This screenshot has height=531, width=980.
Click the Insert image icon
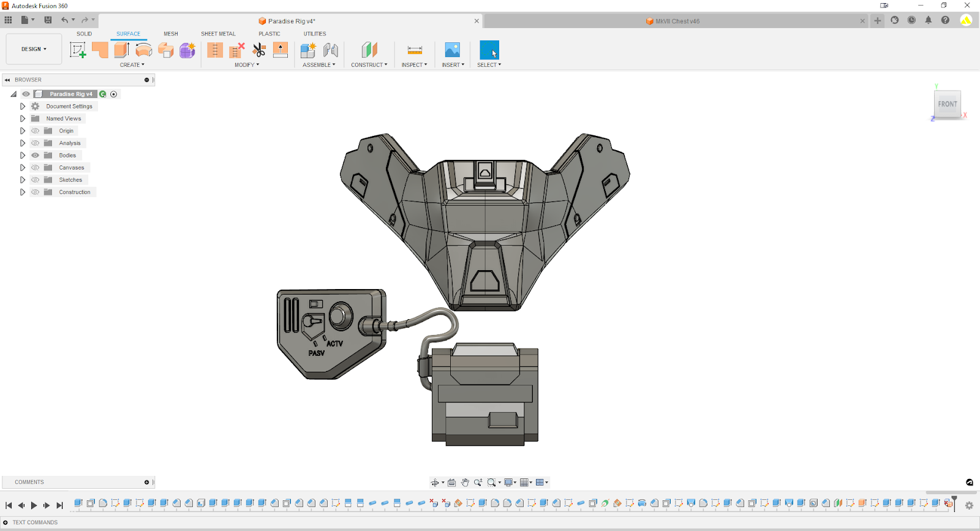click(x=452, y=50)
